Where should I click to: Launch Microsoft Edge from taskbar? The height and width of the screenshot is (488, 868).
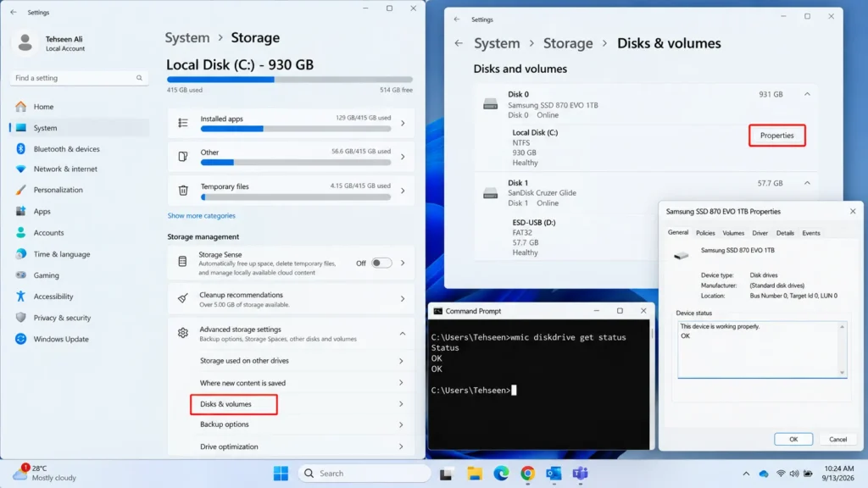[501, 474]
